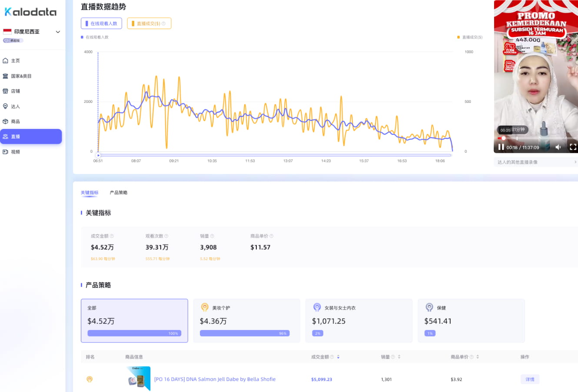Open the Country & Category sidebar icon

[x=6, y=76]
